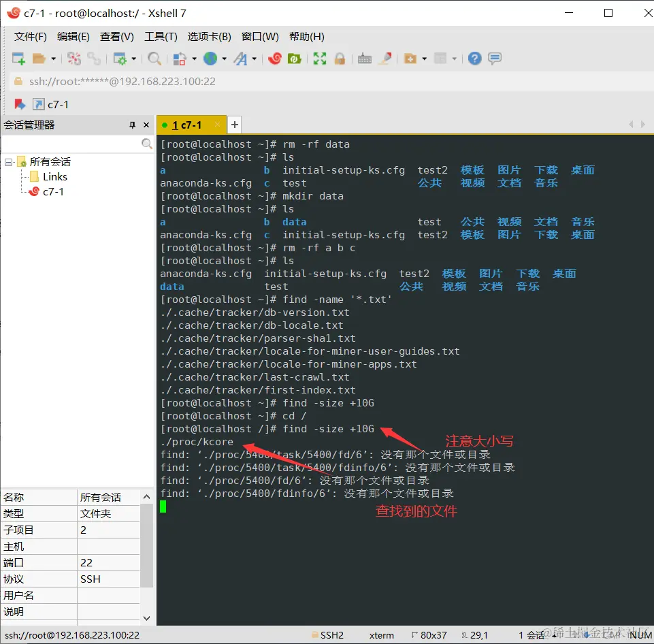Switch to the 1 c7-1 terminal tab
The height and width of the screenshot is (644, 654).
pyautogui.click(x=186, y=125)
